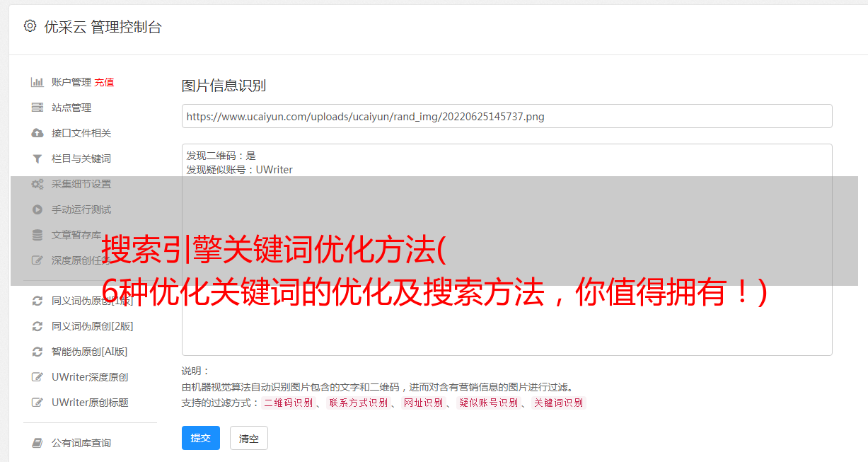Viewport: 868px width, 462px height.
Task: Focus the image URL input field
Action: [507, 116]
